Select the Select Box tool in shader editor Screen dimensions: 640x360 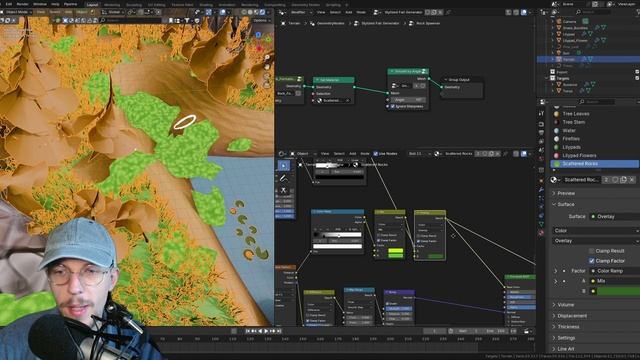point(283,166)
